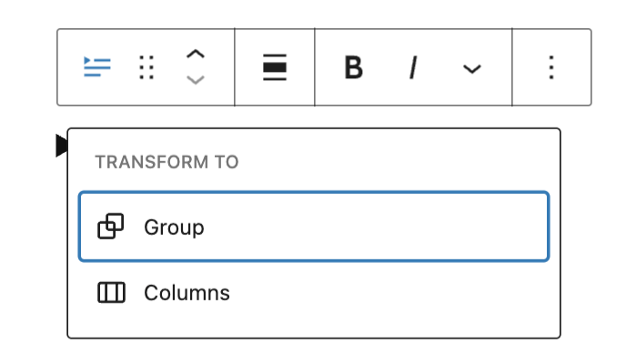This screenshot has height=364, width=626.
Task: Move block down with the down chevron
Action: pyautogui.click(x=196, y=80)
